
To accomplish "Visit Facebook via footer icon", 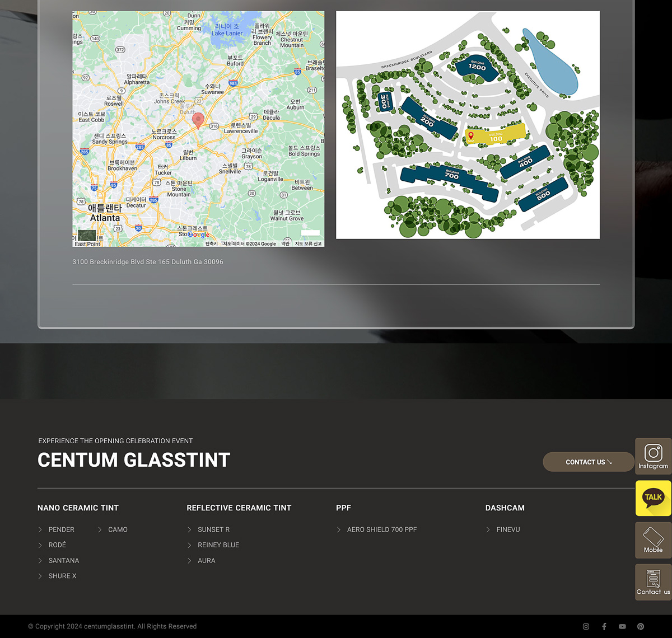I will [x=604, y=626].
